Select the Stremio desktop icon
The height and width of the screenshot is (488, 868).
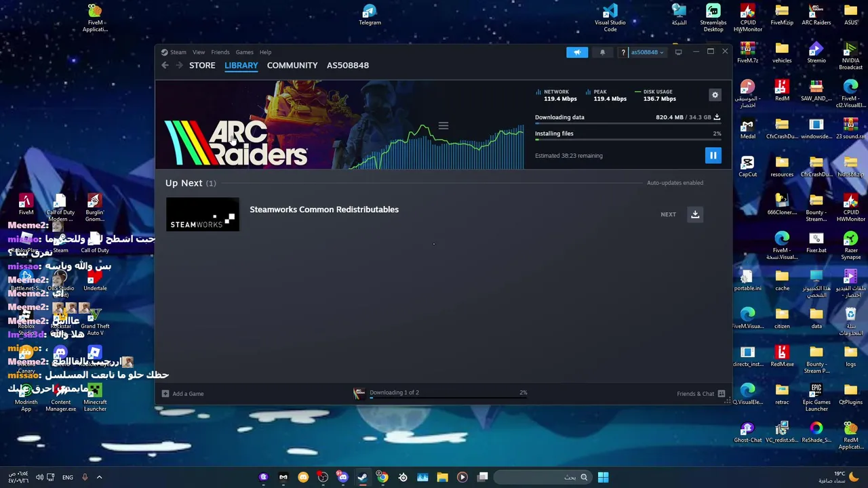[816, 53]
